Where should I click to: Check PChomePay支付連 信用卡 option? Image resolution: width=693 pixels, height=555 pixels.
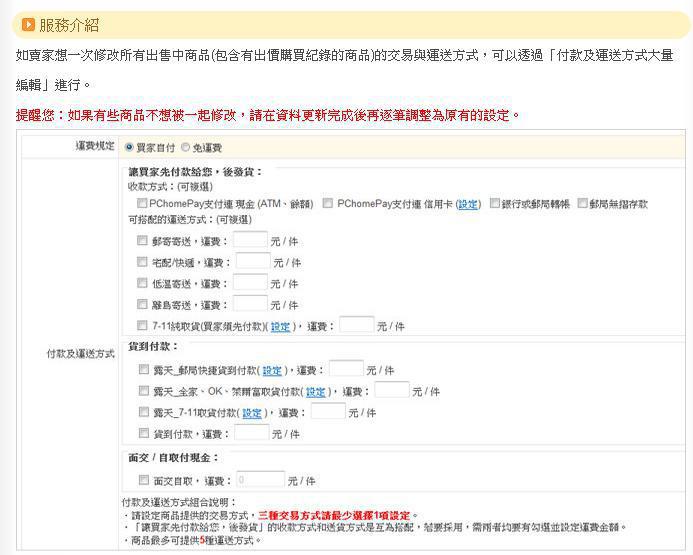[x=327, y=203]
